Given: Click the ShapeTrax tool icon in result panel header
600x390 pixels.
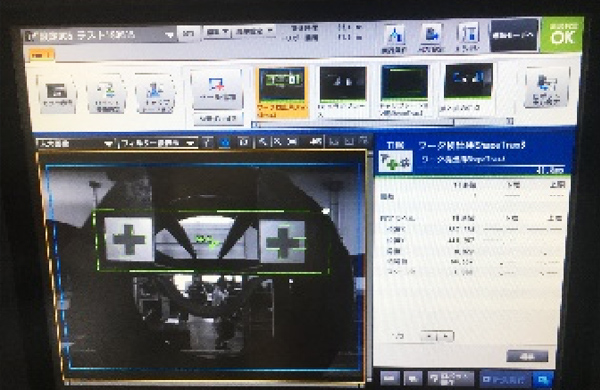Looking at the screenshot, I should point(395,162).
